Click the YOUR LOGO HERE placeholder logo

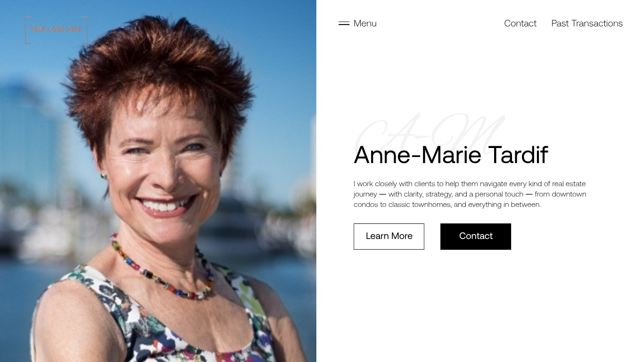pyautogui.click(x=57, y=30)
